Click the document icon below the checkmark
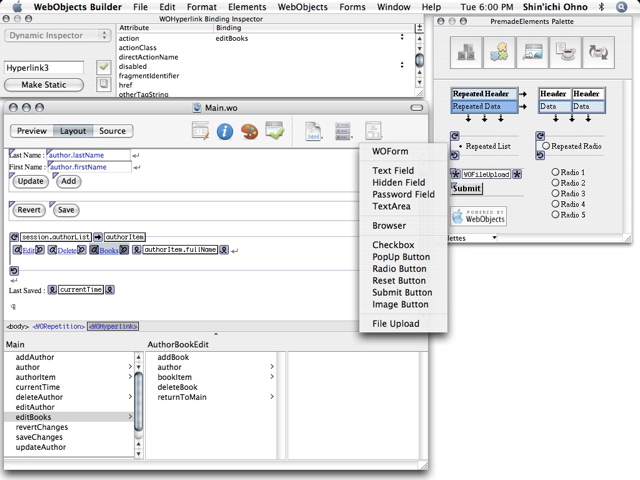 (104, 84)
